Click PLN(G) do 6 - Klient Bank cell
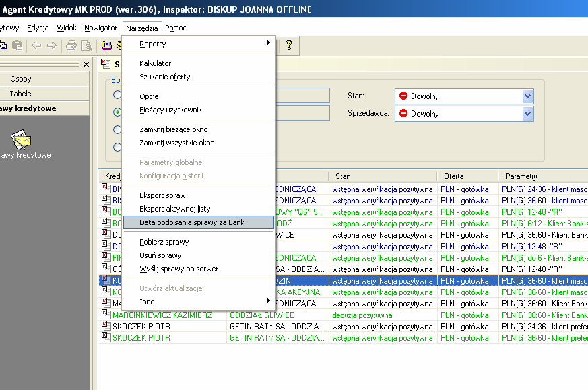This screenshot has width=588, height=390. coord(544,257)
